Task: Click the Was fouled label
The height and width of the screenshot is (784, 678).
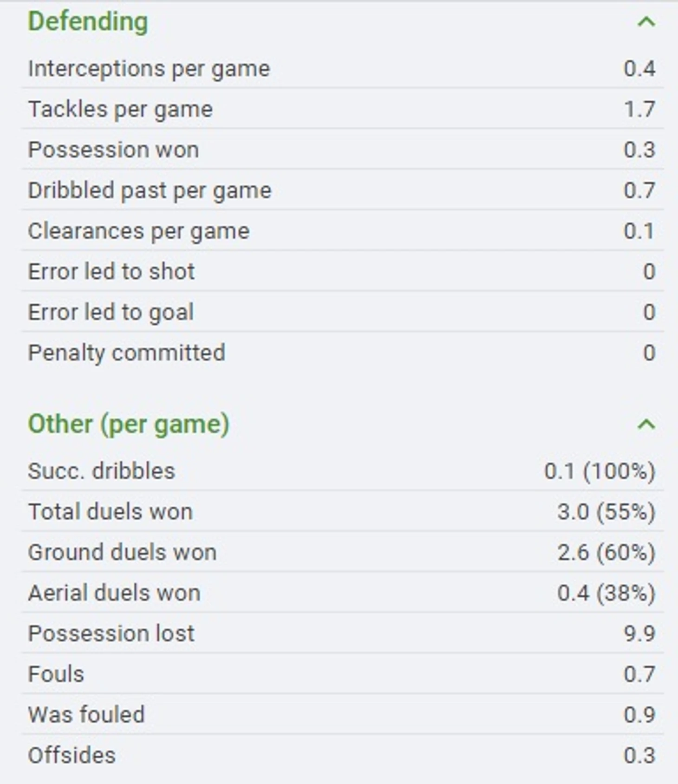Action: [86, 714]
